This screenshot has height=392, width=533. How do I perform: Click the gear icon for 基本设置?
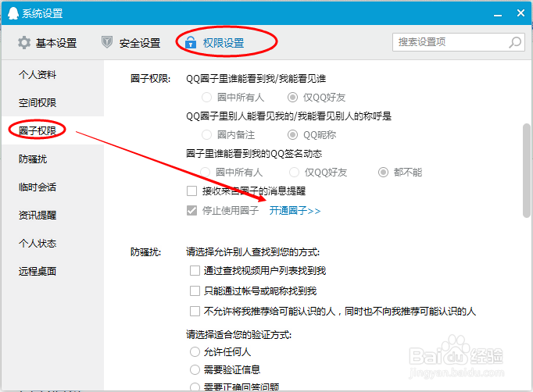pyautogui.click(x=24, y=43)
